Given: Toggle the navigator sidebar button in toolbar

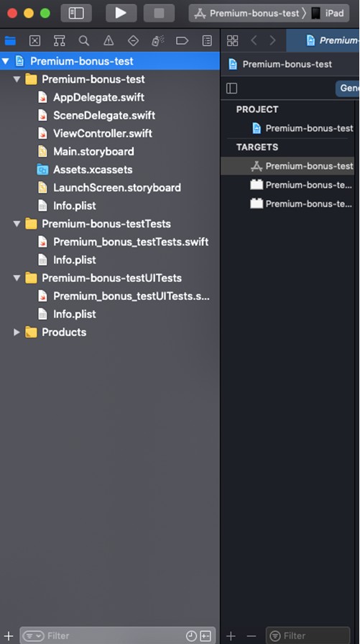Looking at the screenshot, I should pyautogui.click(x=76, y=13).
